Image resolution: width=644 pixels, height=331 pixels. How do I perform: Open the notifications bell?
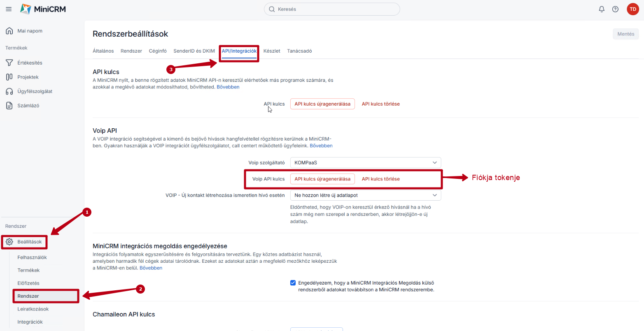(602, 9)
